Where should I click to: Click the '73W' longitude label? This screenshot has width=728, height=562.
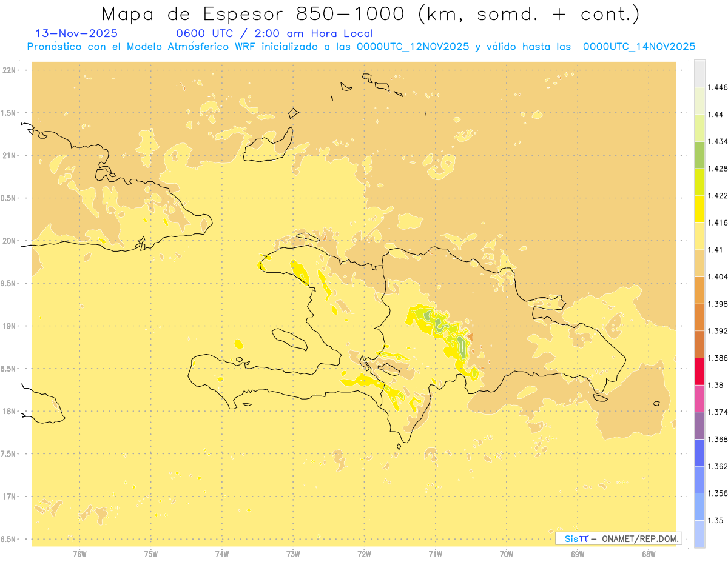click(x=293, y=554)
